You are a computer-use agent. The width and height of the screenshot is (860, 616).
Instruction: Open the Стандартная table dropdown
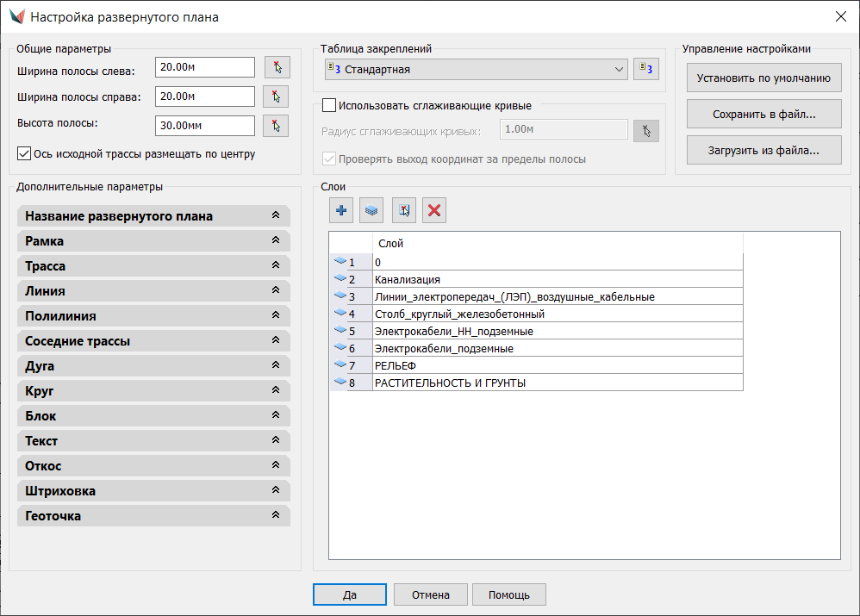pyautogui.click(x=475, y=69)
